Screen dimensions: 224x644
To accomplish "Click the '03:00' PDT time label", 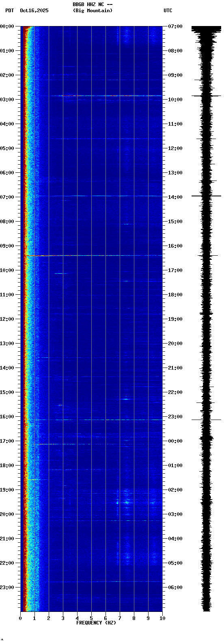I will click(x=7, y=100).
